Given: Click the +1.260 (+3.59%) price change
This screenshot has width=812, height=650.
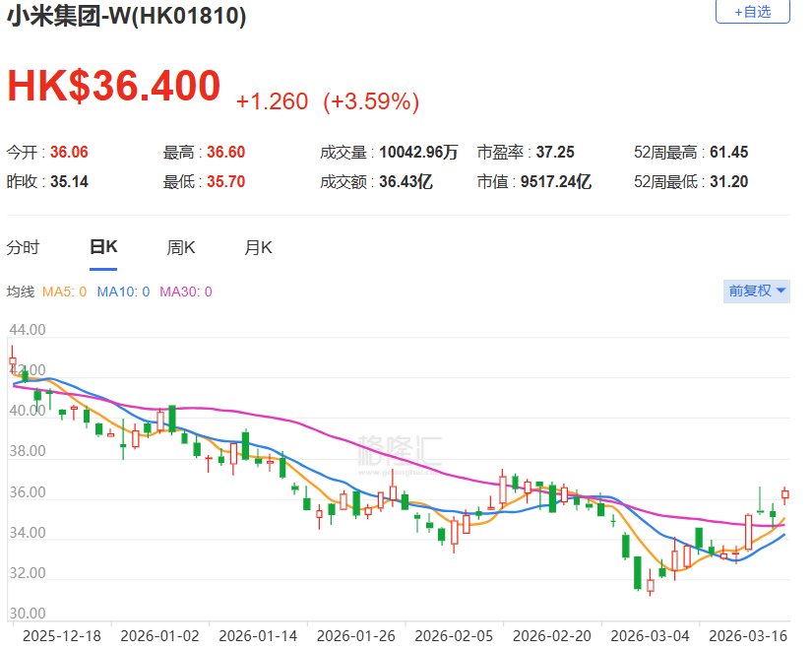Looking at the screenshot, I should click(327, 100).
